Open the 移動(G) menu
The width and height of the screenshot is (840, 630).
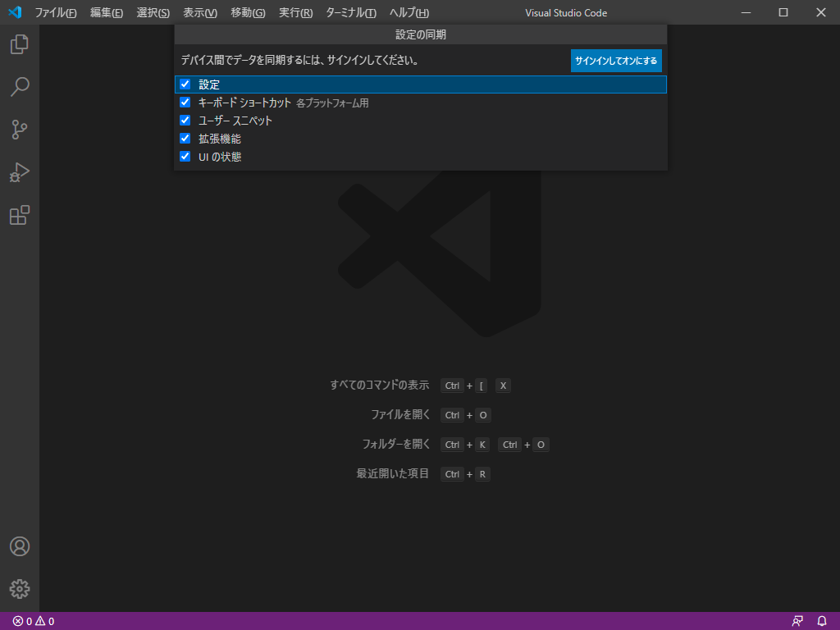(x=248, y=13)
